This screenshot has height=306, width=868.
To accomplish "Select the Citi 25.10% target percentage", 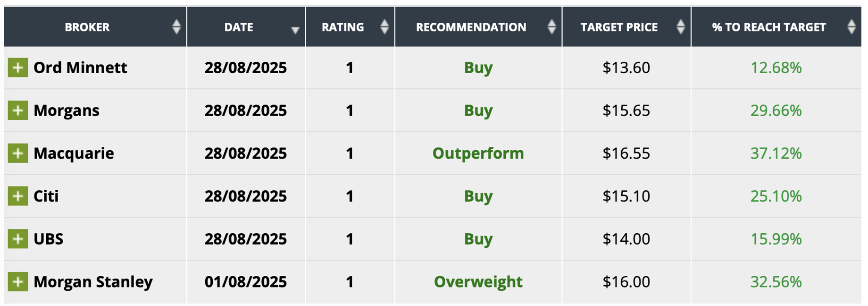I will 776,196.
